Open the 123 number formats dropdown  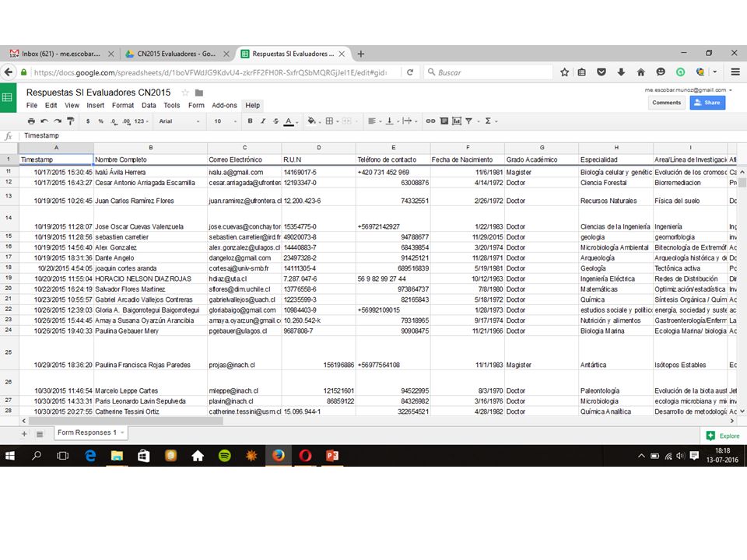(x=142, y=121)
